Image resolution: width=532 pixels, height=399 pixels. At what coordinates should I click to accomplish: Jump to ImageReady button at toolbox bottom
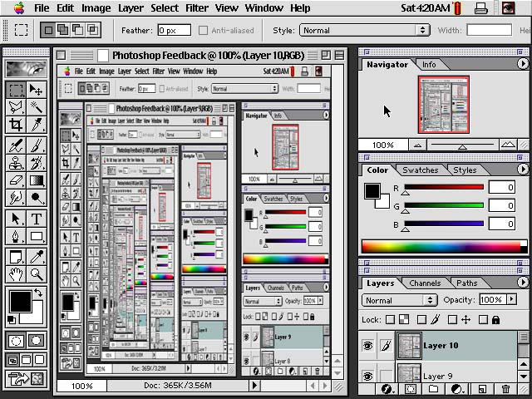click(26, 379)
